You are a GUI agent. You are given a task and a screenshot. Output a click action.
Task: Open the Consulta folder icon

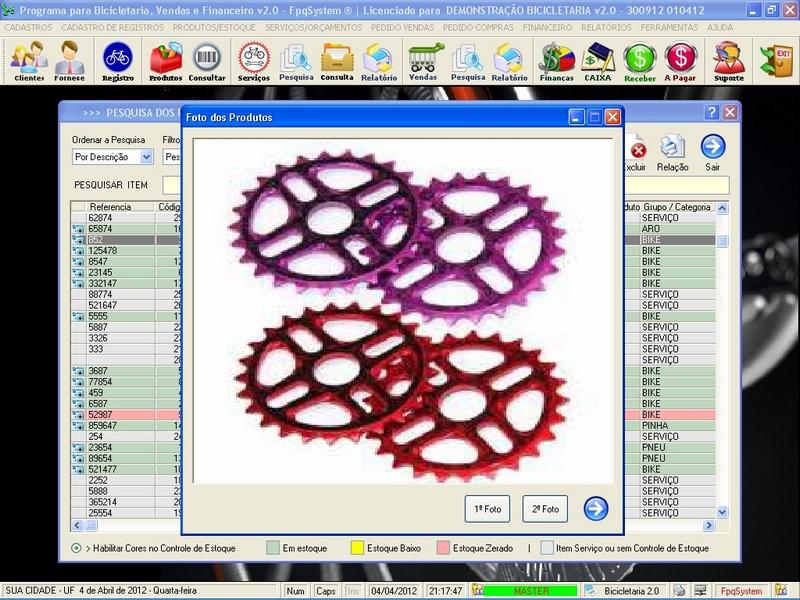[337, 61]
